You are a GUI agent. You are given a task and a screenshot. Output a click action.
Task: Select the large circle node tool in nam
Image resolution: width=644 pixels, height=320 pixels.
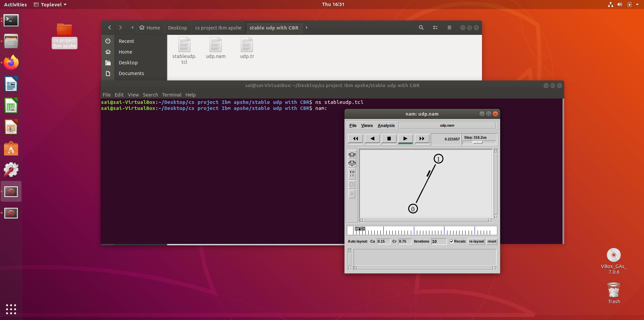click(x=352, y=184)
